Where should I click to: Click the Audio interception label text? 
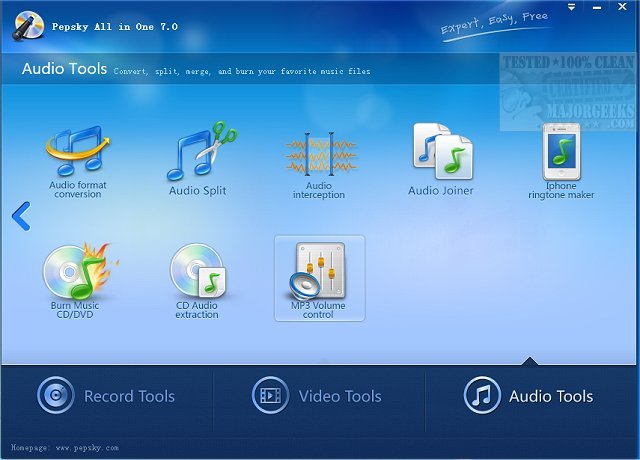319,190
